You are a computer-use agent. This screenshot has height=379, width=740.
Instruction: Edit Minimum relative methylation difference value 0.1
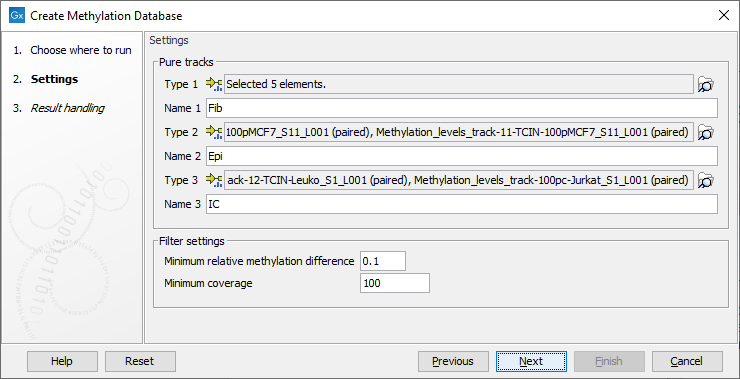coord(383,261)
